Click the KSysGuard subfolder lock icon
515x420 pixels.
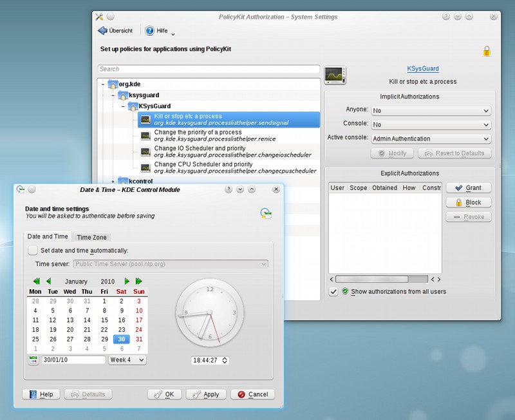click(133, 106)
